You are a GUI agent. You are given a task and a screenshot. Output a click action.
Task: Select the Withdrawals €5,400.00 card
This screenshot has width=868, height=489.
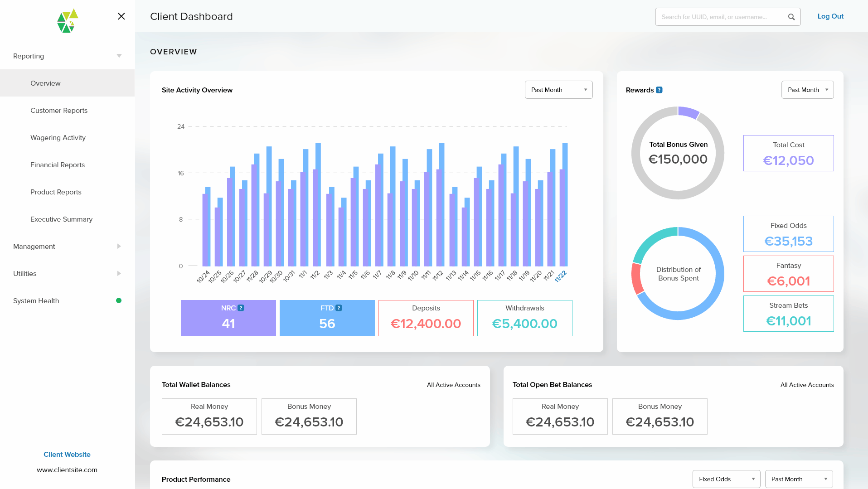pyautogui.click(x=525, y=318)
